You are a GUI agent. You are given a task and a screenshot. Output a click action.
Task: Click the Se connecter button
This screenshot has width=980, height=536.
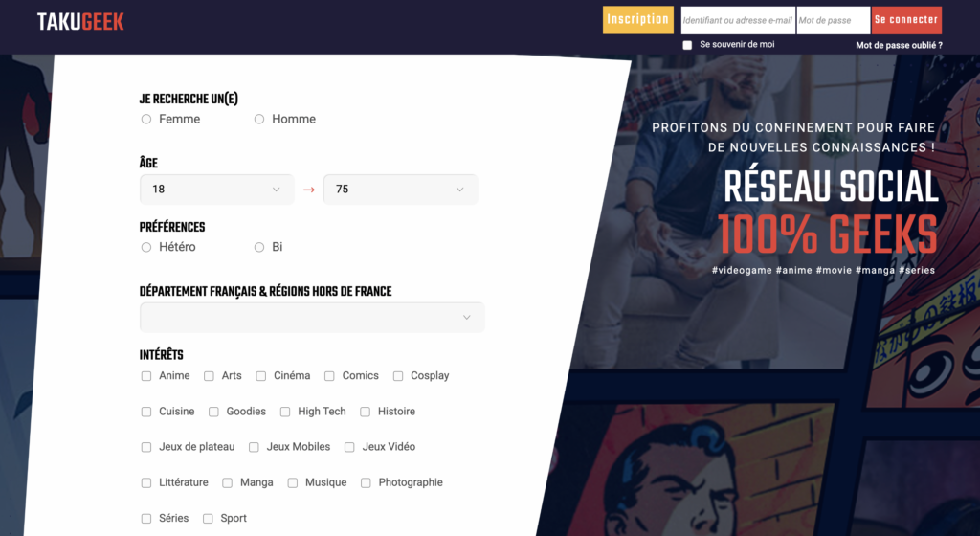[906, 20]
